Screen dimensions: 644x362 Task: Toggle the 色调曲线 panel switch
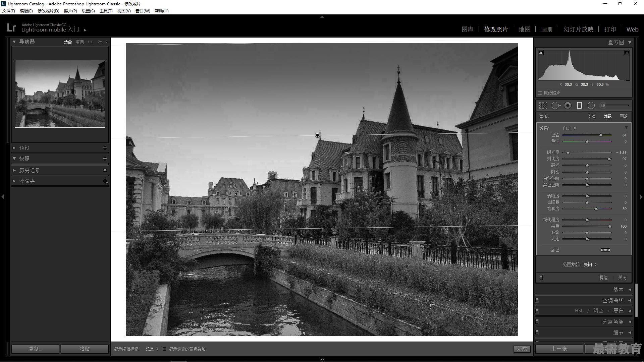537,300
